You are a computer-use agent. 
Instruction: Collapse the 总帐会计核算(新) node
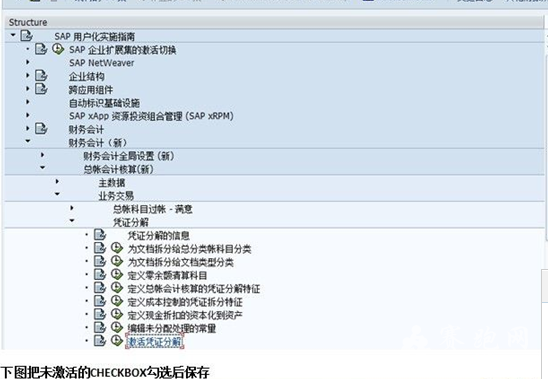[x=42, y=167]
